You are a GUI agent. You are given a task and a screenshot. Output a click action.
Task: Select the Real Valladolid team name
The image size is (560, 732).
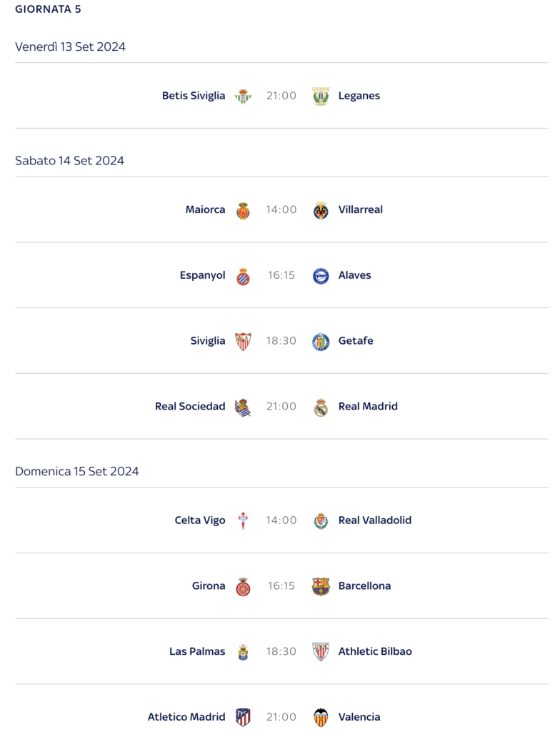(375, 520)
